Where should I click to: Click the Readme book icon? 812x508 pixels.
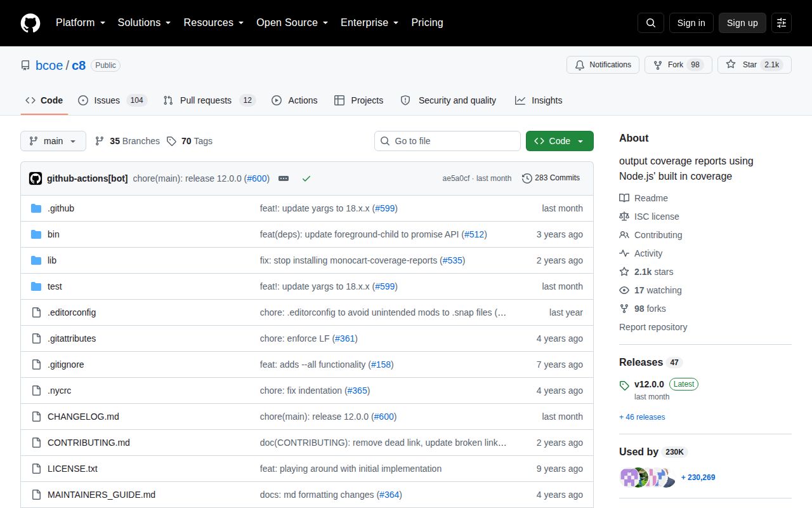(624, 198)
